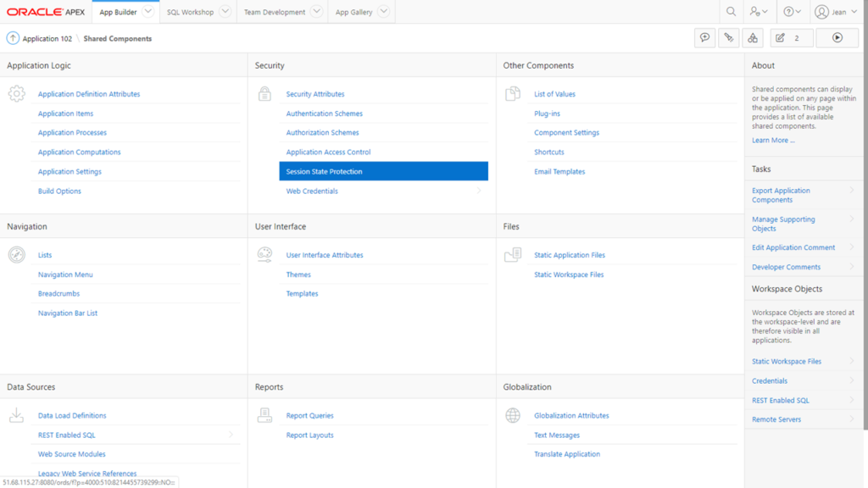Click Export Application Components task
This screenshot has height=488, width=868.
781,195
